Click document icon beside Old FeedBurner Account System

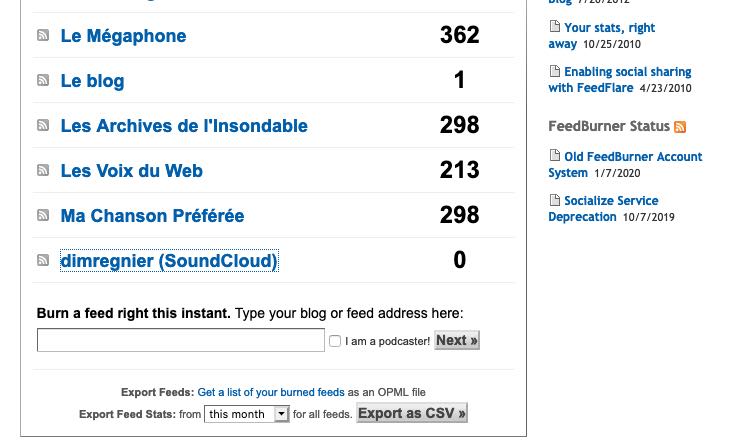[555, 155]
